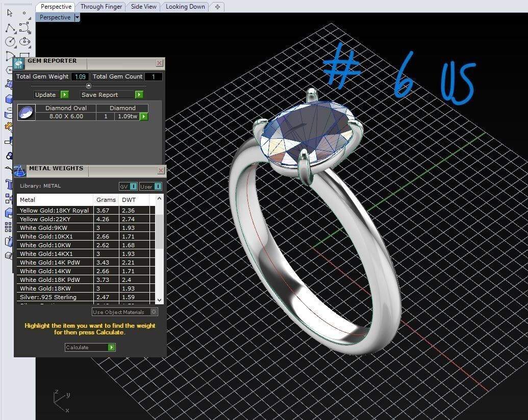Click the Save Report button
Viewport: 528px width, 420px height.
(108, 95)
